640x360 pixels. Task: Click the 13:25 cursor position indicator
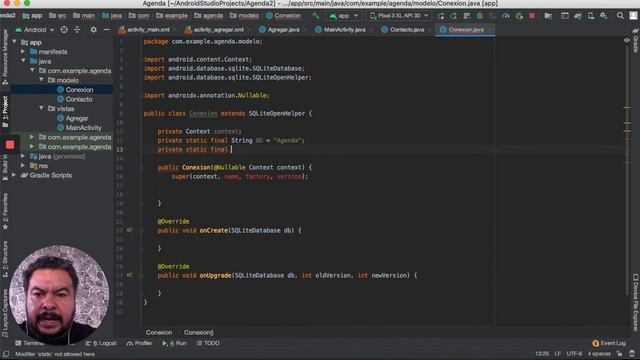pos(542,354)
